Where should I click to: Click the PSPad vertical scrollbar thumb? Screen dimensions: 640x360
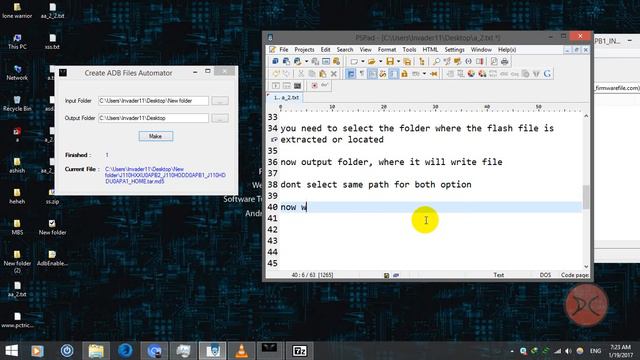pyautogui.click(x=586, y=197)
